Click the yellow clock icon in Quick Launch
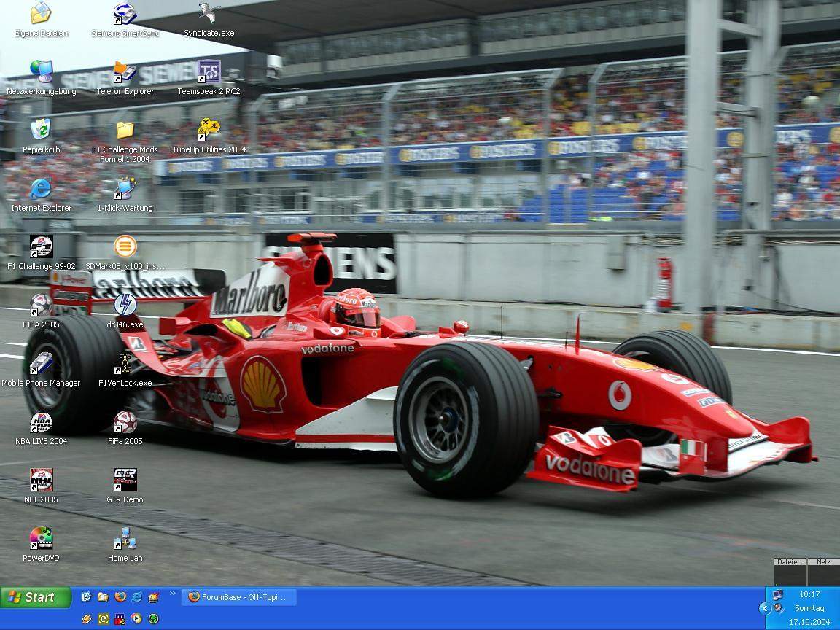Screen dimensions: 840x630 point(103,619)
